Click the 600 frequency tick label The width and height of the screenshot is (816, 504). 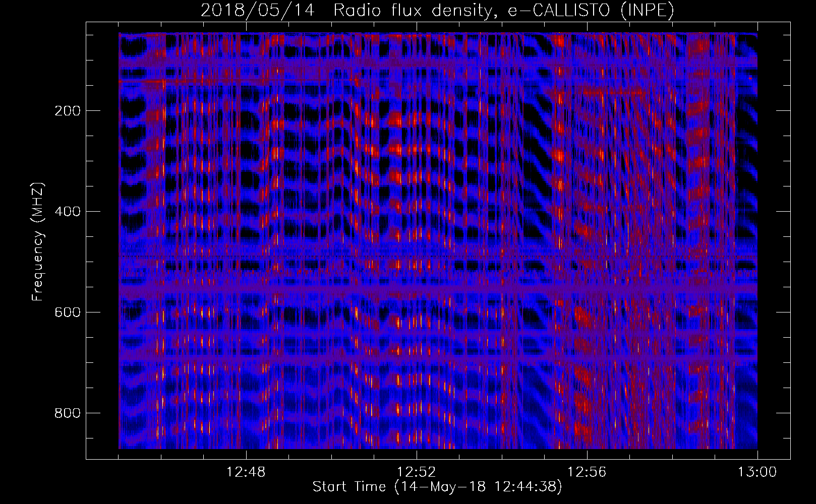tap(68, 312)
